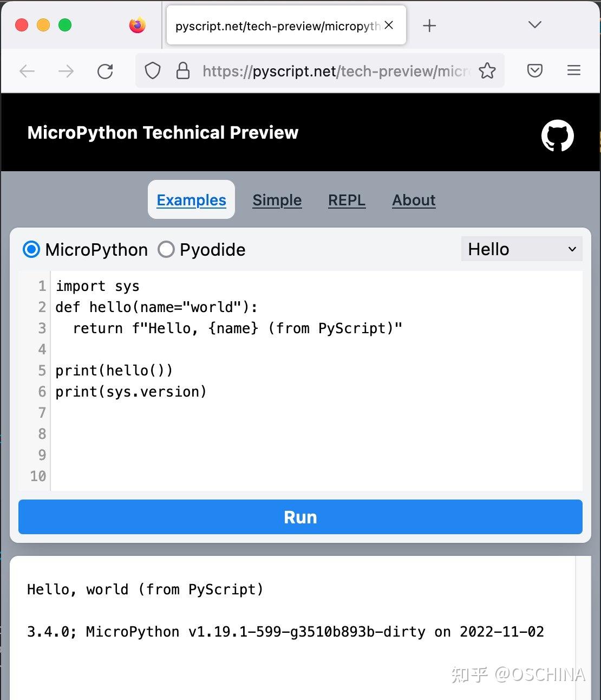Screen dimensions: 601x700
Task: Show site info via padlock icon
Action: 183,70
